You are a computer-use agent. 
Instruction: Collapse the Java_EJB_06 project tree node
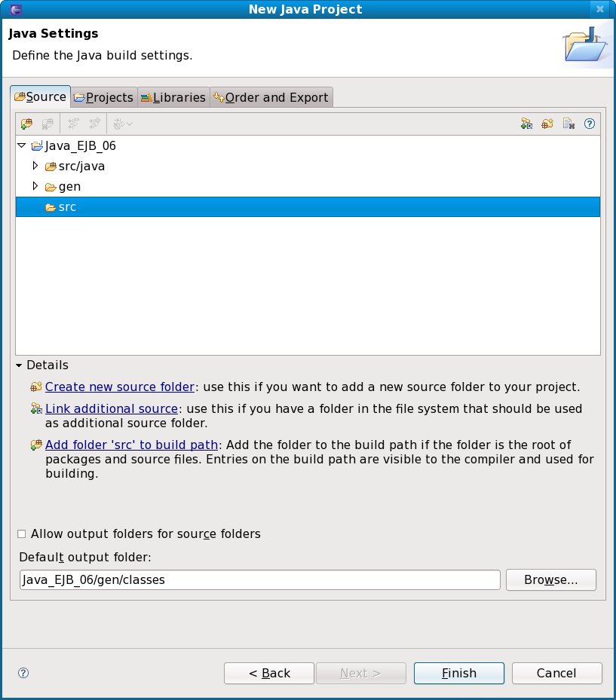click(22, 145)
